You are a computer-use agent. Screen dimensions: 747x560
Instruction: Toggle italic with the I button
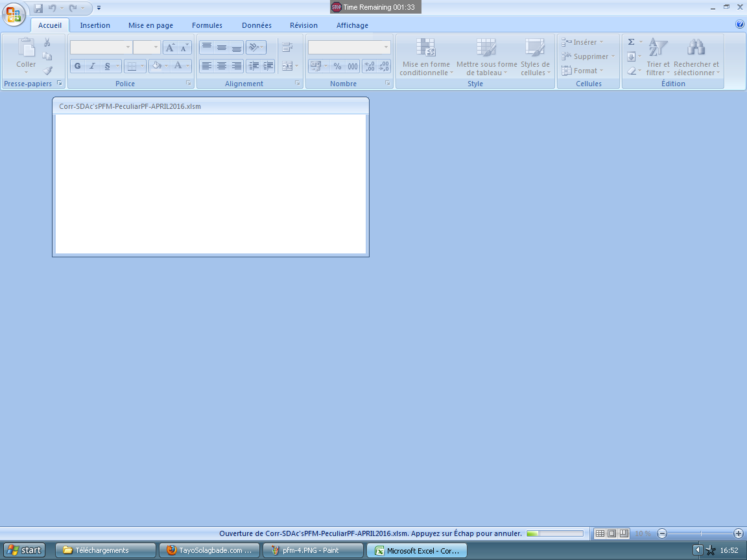93,66
